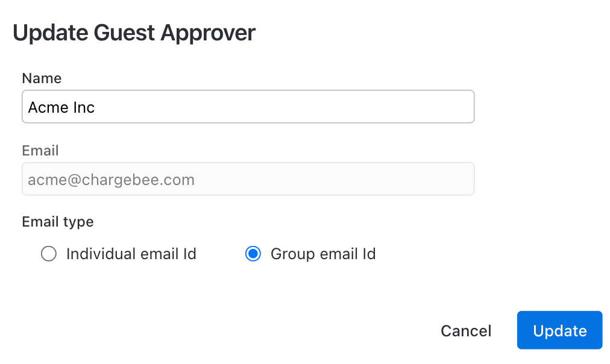Click the "Update Guest Approver" dialog title
The height and width of the screenshot is (364, 610).
point(134,33)
